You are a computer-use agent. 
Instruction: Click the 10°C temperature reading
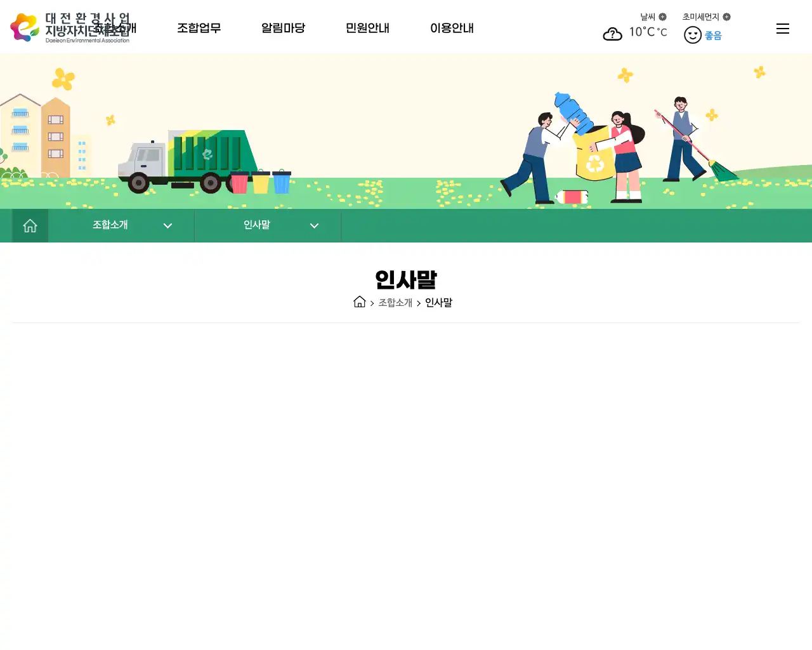pyautogui.click(x=641, y=32)
